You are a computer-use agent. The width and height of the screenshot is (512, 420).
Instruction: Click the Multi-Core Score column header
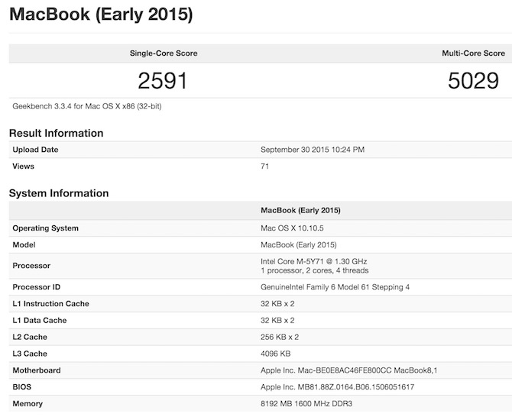[x=473, y=53]
